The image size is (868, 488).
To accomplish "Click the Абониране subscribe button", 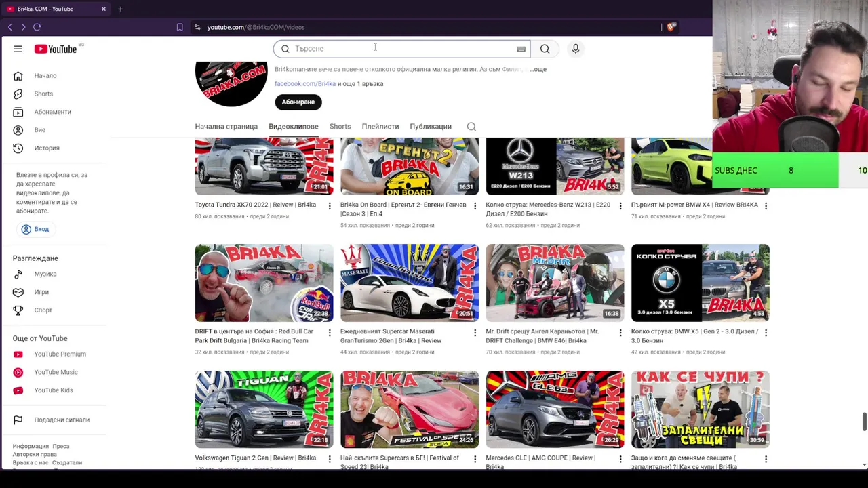I will (298, 102).
